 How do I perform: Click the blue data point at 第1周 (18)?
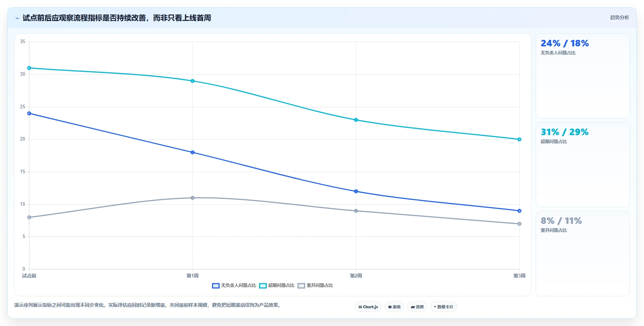(x=192, y=152)
